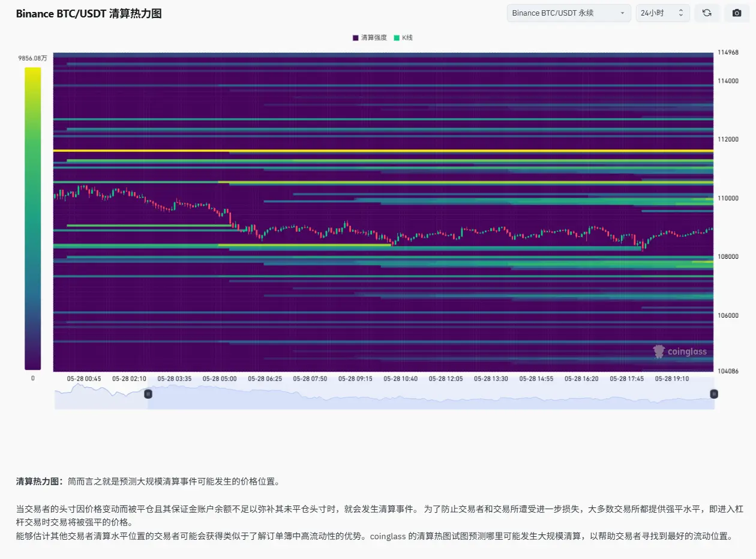
Task: Click the 05-28 13:30 time axis label
Action: [491, 379]
